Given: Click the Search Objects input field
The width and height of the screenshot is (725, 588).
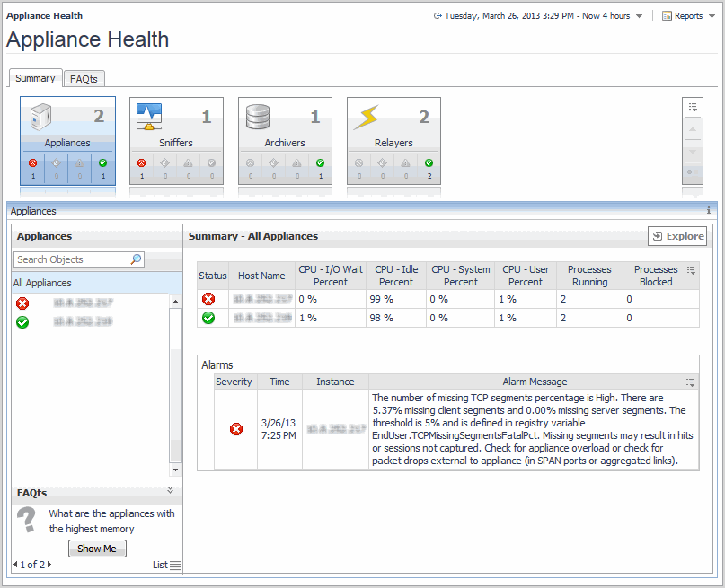Looking at the screenshot, I should pyautogui.click(x=72, y=259).
